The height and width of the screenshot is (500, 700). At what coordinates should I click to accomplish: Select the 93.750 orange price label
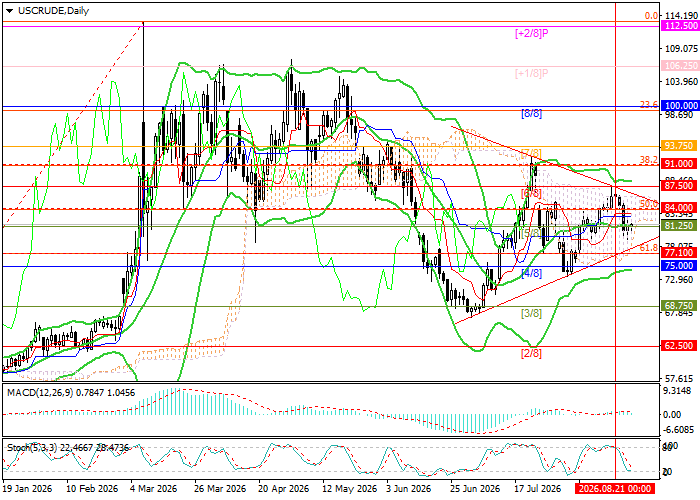click(679, 146)
